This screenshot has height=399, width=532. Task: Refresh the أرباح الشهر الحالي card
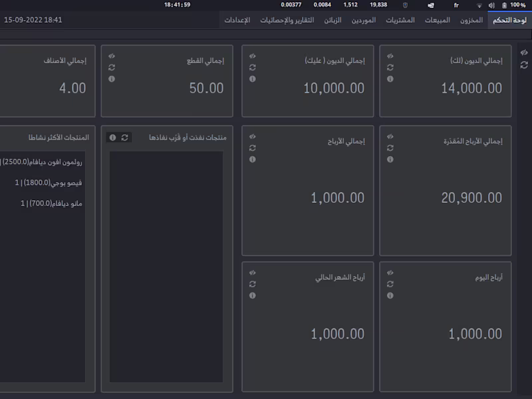253,283
